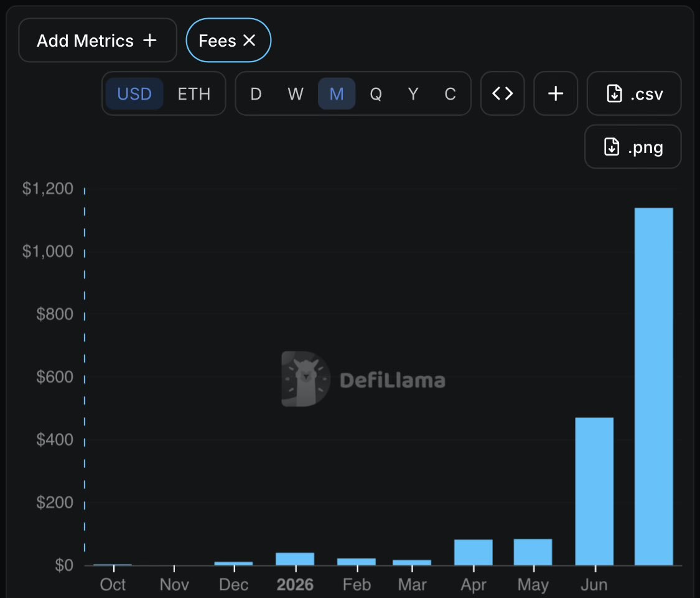Viewport: 700px width, 598px height.
Task: Click the plus icon next to embed
Action: tap(556, 93)
